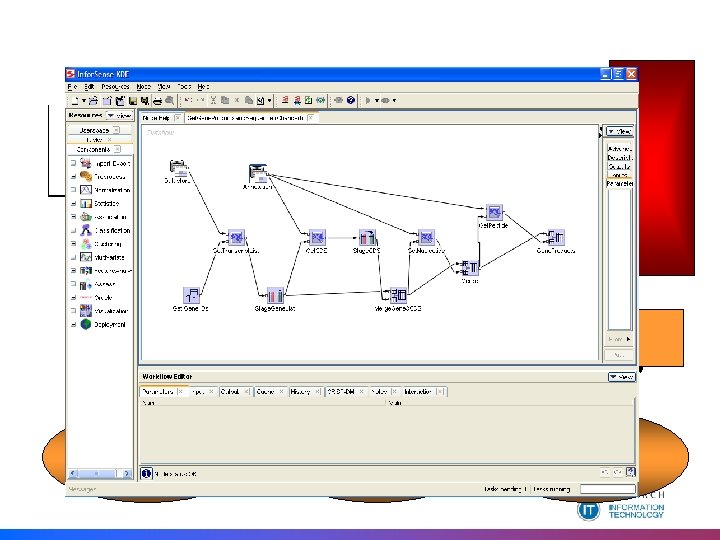Click the Visualisation component icon
This screenshot has width=720, height=540.
[86, 311]
